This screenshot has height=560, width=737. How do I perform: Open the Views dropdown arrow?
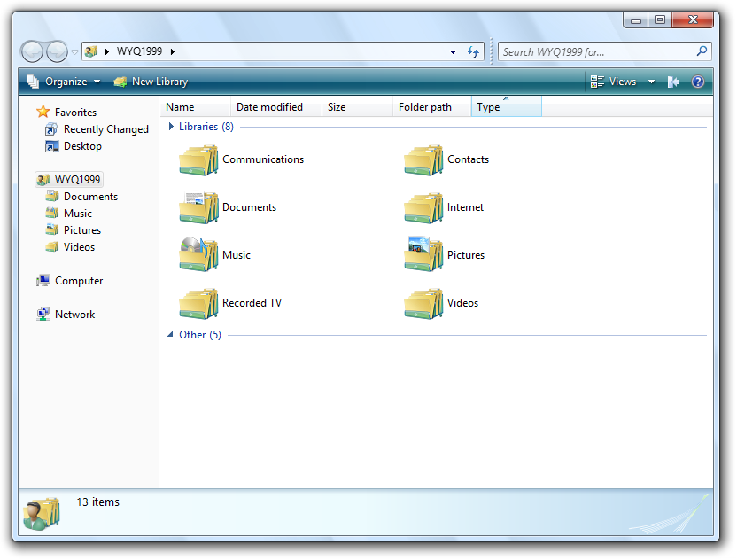coord(651,82)
